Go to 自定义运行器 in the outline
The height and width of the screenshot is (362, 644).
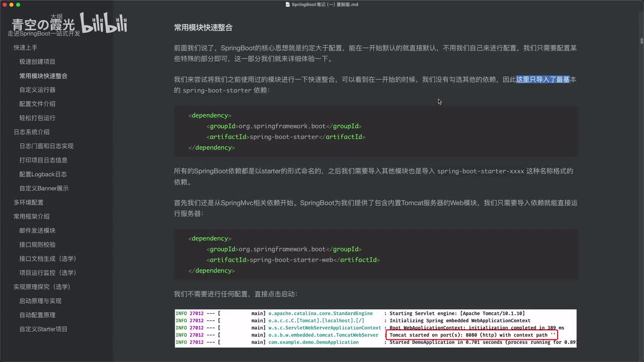[38, 90]
